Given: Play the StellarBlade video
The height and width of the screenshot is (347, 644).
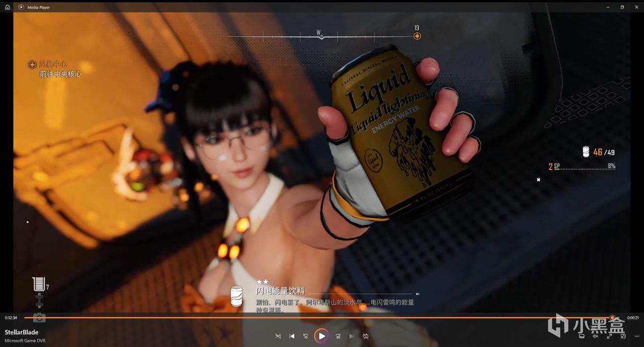Looking at the screenshot, I should [321, 336].
